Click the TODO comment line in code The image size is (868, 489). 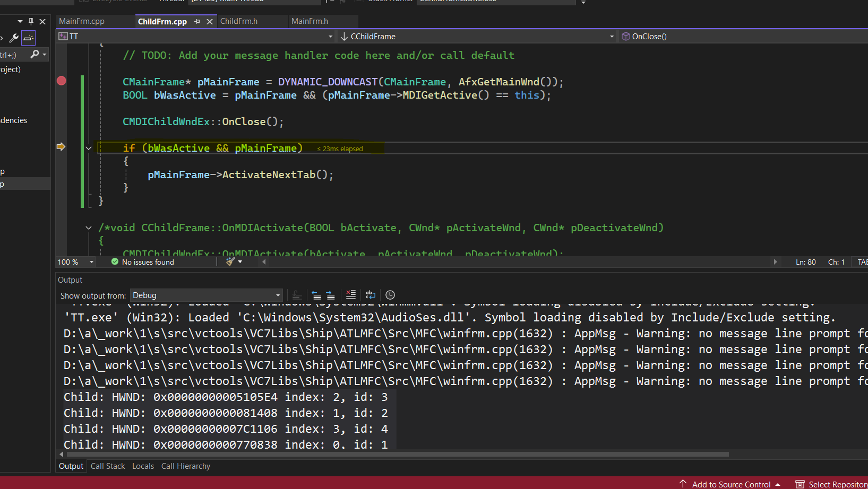pos(319,55)
